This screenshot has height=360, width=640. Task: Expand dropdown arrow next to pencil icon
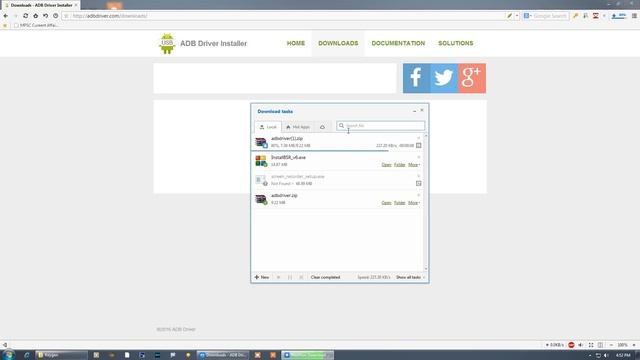[517, 16]
